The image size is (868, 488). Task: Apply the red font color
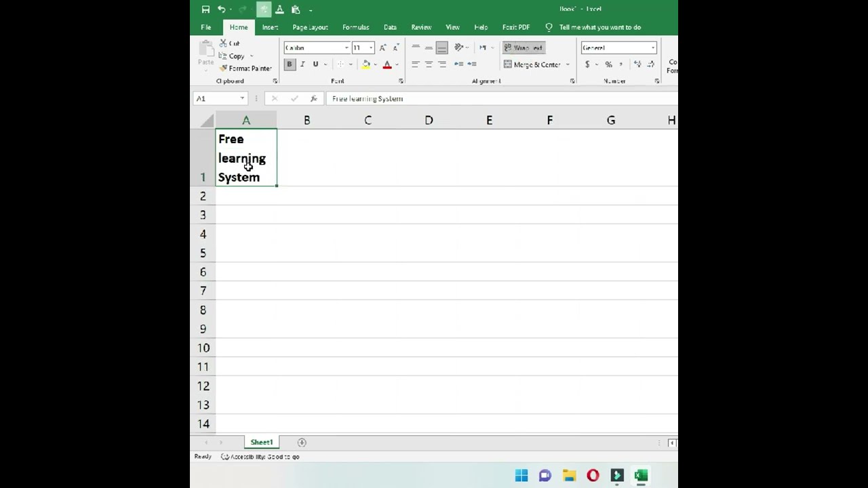387,64
